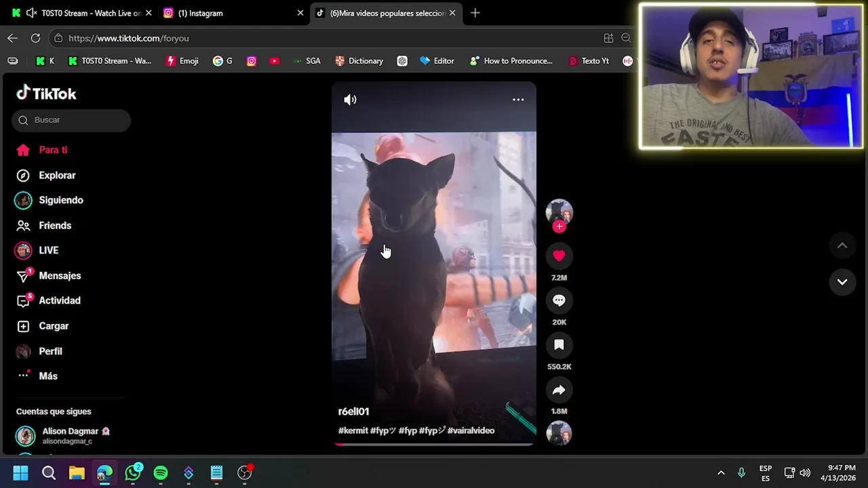Click the TikTok logo

46,93
